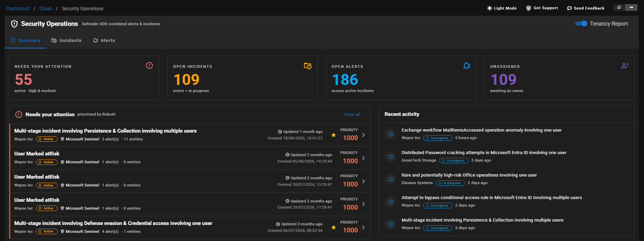Click the clock icon beside conditional access bypass activity
The image size is (644, 241).
click(x=390, y=202)
